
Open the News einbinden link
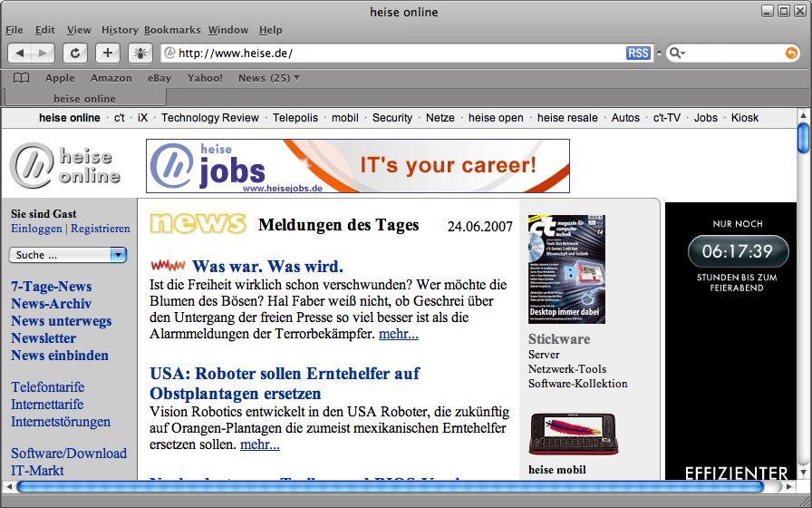[60, 355]
